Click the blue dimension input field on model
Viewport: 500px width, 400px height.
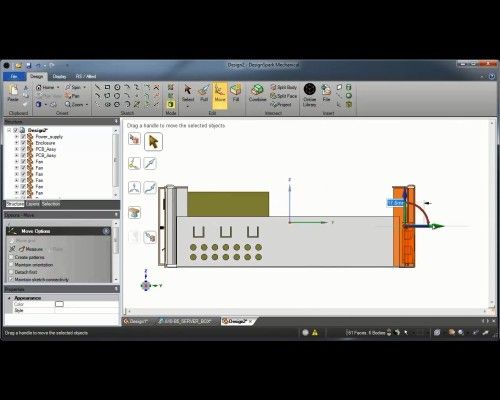(x=396, y=203)
